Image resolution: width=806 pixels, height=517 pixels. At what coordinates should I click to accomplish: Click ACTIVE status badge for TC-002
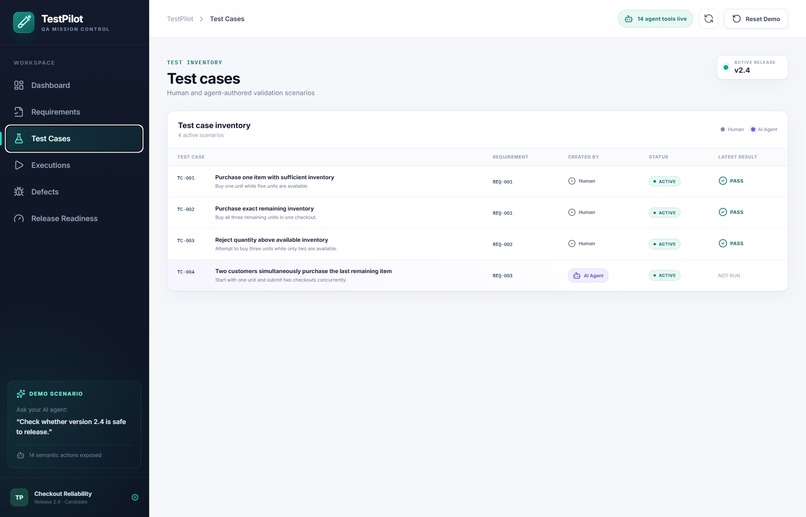click(665, 213)
